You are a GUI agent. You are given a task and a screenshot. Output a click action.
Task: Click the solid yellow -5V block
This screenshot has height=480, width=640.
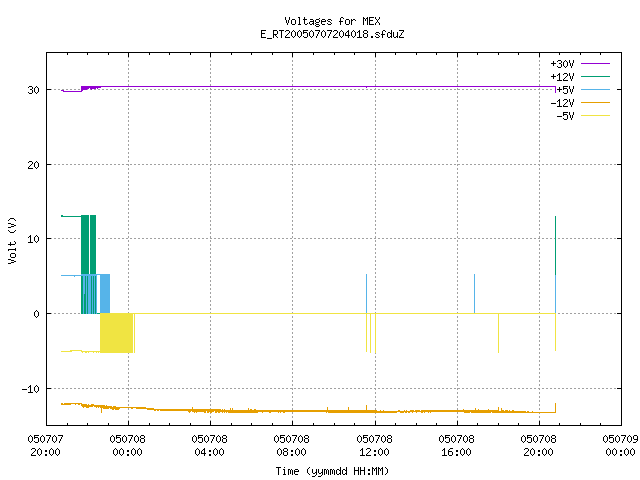pos(116,333)
